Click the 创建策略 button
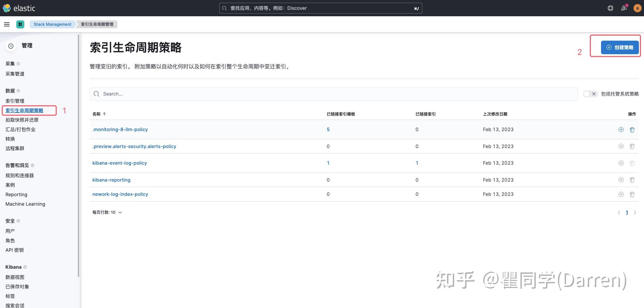 pyautogui.click(x=620, y=47)
